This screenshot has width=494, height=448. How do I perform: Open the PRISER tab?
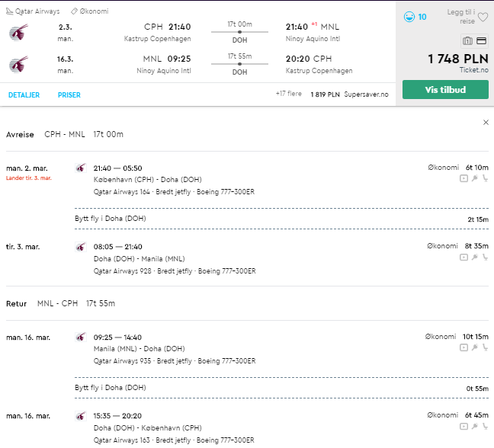69,95
